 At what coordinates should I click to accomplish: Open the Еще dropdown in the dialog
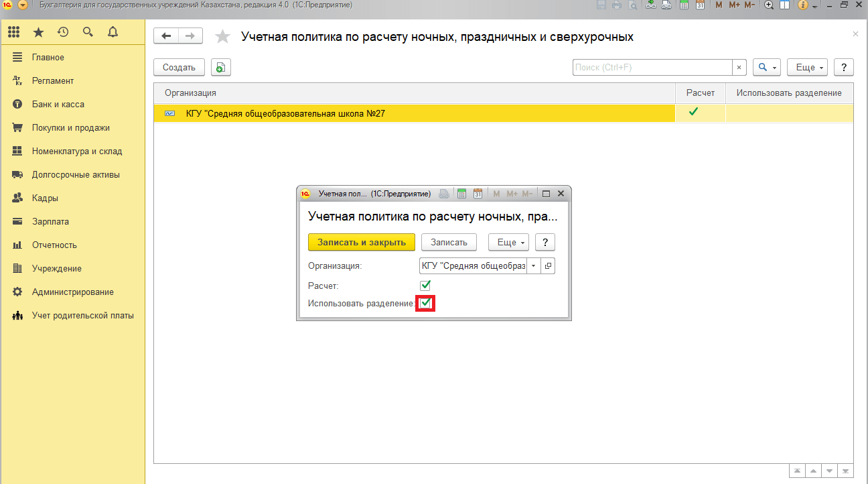click(508, 242)
